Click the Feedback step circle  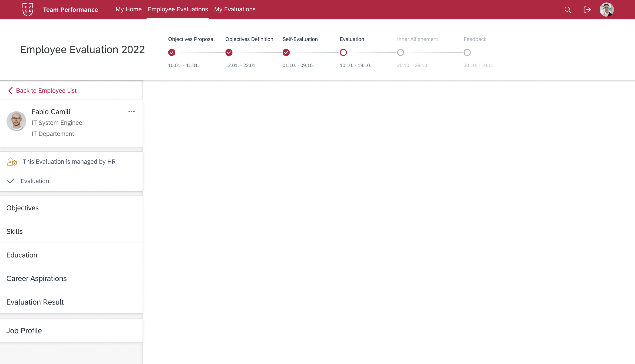467,52
